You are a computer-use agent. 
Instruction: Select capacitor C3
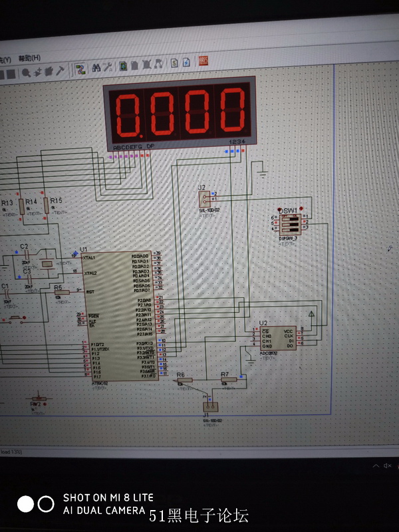(29, 279)
